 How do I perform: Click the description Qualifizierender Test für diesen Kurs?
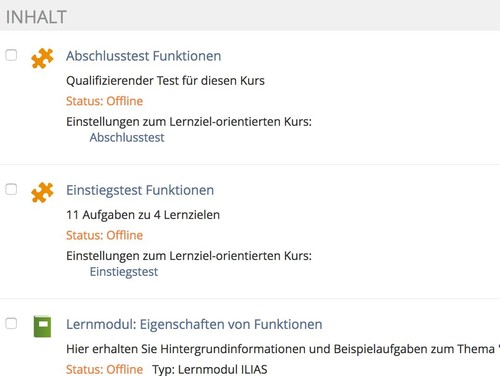click(165, 81)
